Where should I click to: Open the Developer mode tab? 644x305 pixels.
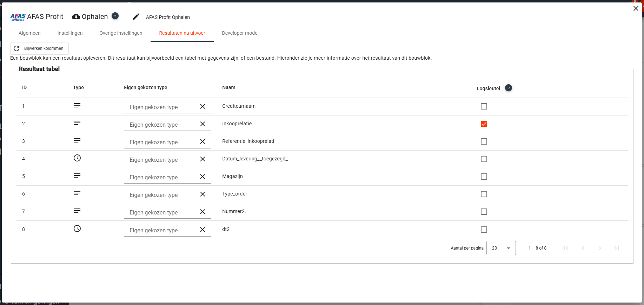240,33
